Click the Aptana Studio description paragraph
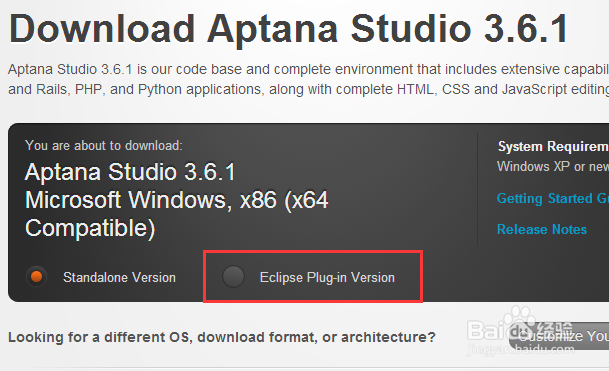The height and width of the screenshot is (371, 609). 308,79
